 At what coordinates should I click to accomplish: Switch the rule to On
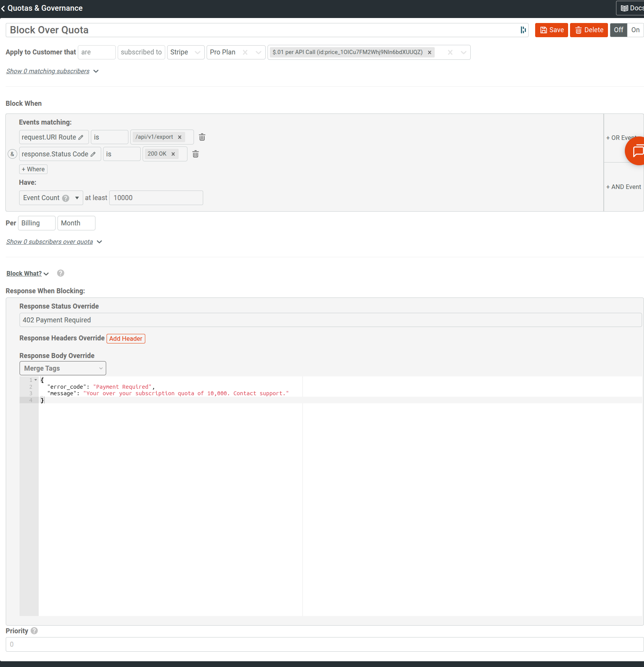636,30
